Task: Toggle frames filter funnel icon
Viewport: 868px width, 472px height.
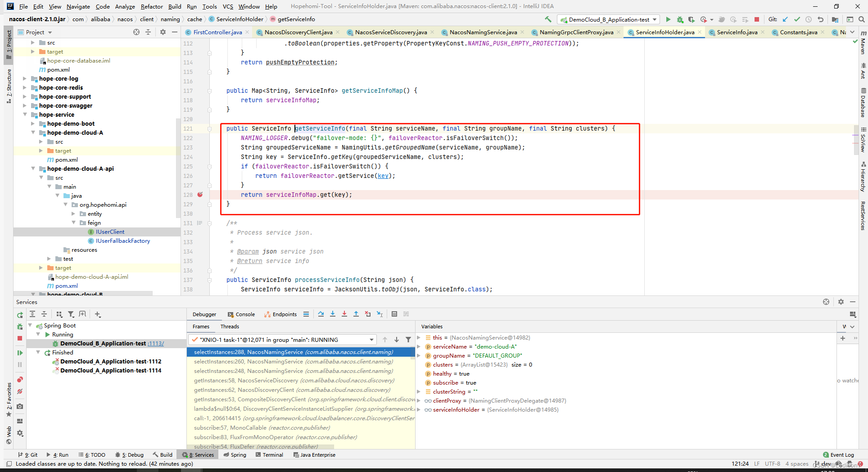Action: pyautogui.click(x=408, y=340)
